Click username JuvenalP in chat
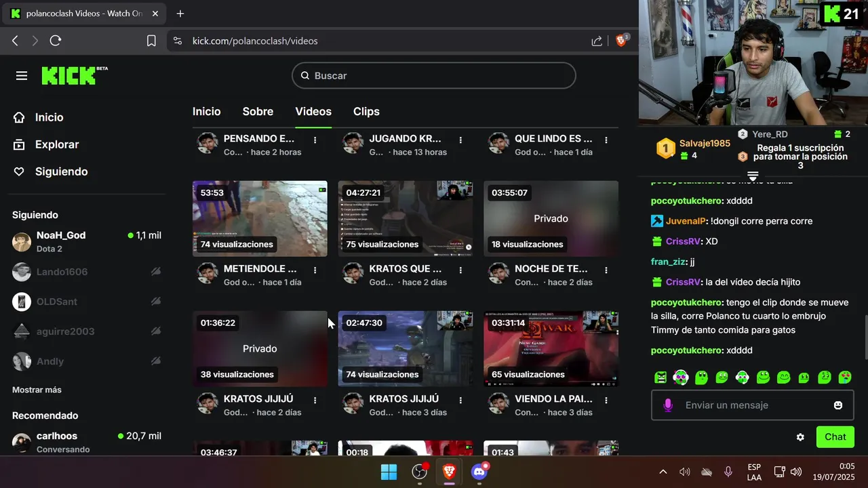 [686, 221]
